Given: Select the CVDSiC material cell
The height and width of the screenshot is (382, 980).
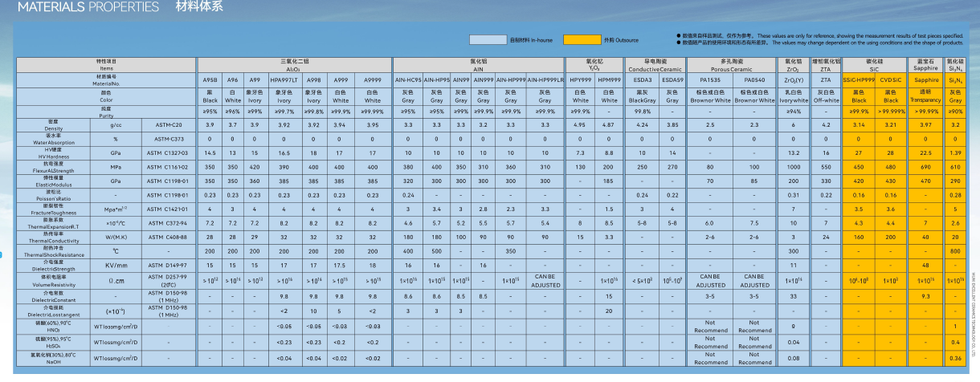Looking at the screenshot, I should (x=891, y=80).
